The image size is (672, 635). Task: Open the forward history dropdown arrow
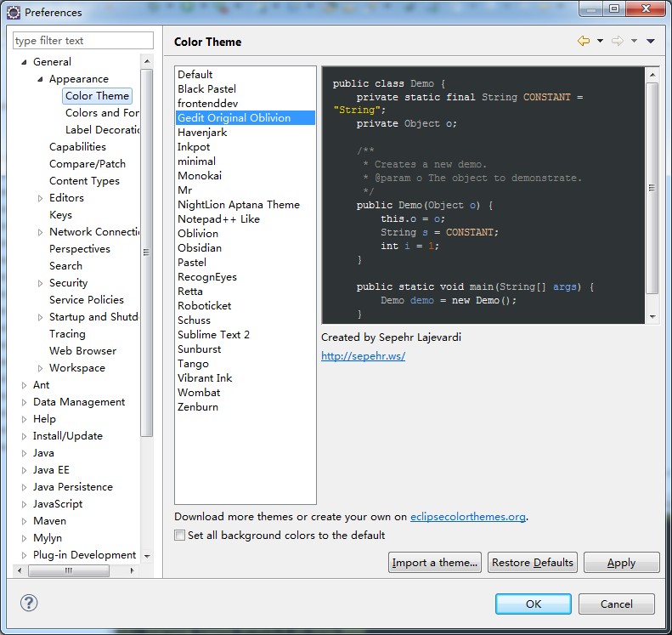point(634,41)
